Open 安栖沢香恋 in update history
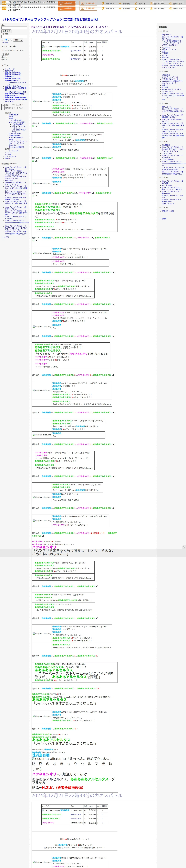The width and height of the screenshot is (186, 868). (166, 75)
